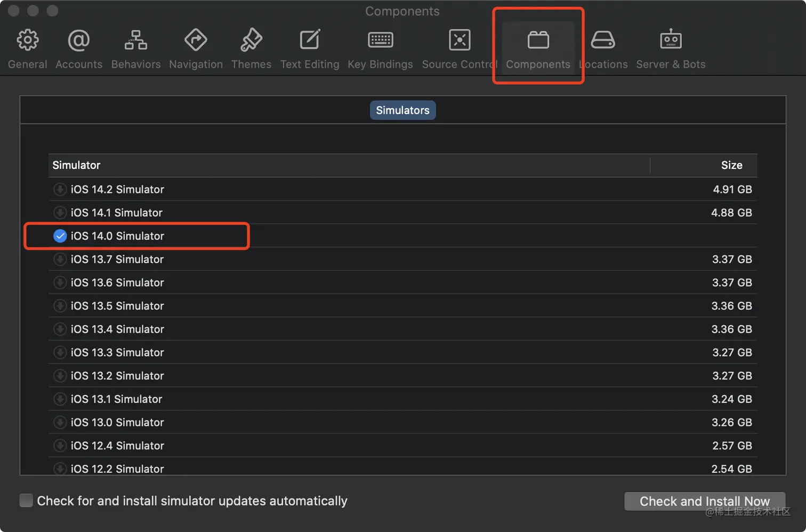Select the iOS 13.2 Simulator 3.27 GB size

[x=732, y=376]
